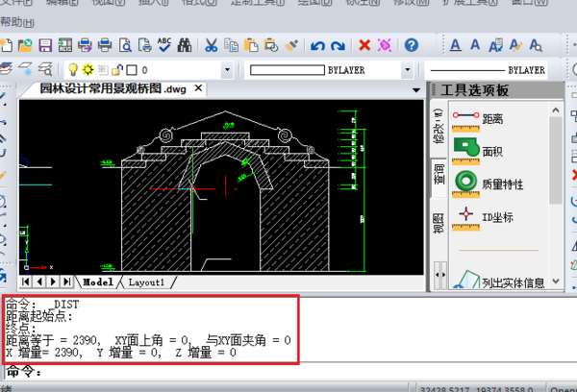The width and height of the screenshot is (577, 392).
Task: Click the 距离 distance measure tool
Action: [478, 119]
